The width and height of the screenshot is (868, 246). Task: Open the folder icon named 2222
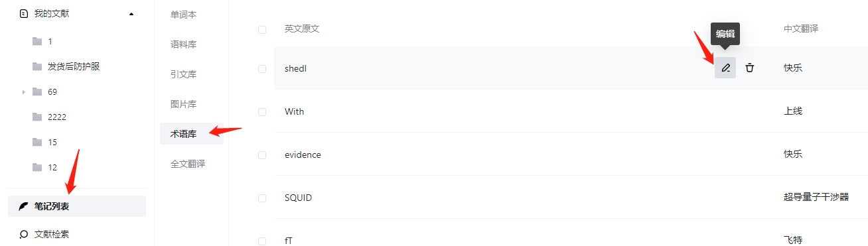(x=37, y=117)
